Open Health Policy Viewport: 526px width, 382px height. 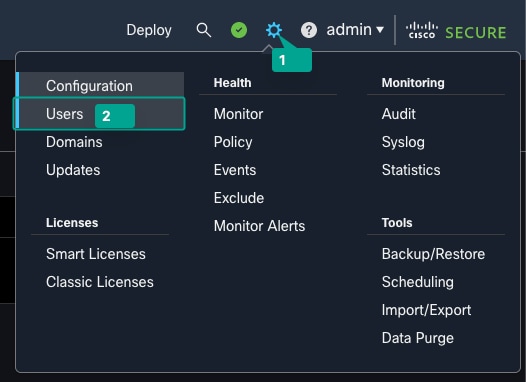point(233,142)
